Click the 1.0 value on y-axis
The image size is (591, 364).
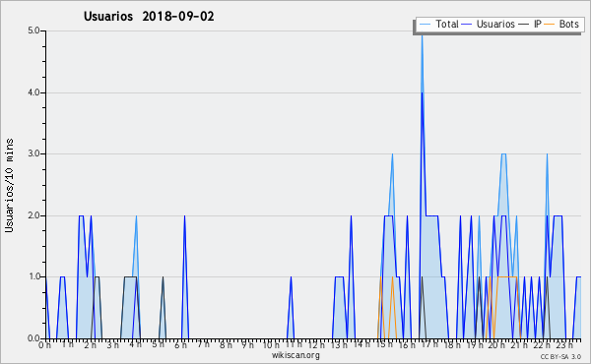(33, 277)
